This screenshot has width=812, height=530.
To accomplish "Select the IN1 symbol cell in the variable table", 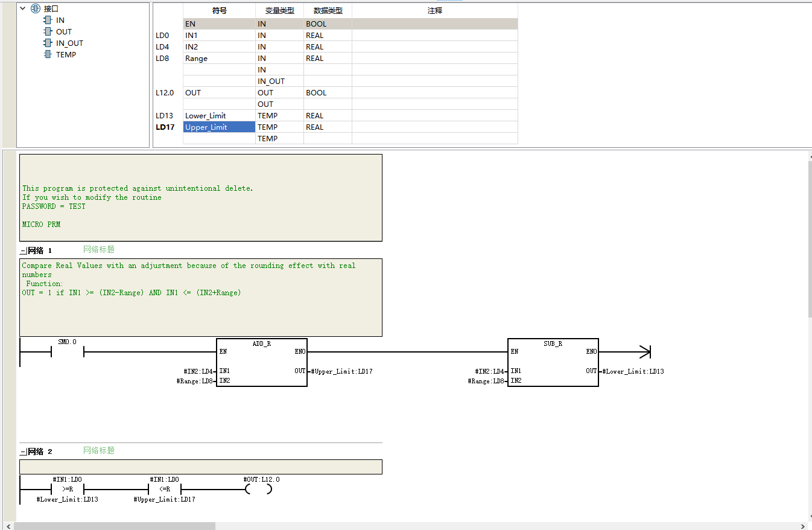I will coord(219,36).
